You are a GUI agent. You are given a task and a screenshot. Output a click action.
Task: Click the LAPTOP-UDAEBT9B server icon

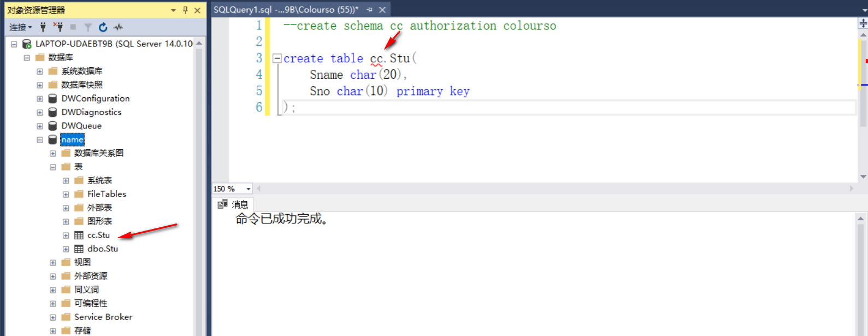pos(26,44)
